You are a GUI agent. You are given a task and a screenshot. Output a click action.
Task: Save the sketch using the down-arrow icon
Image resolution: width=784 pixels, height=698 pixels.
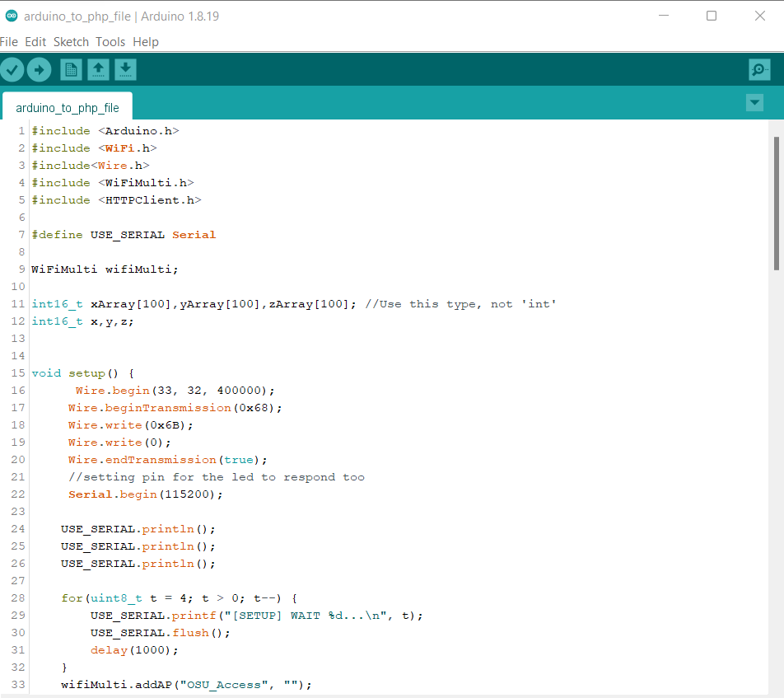pos(125,70)
